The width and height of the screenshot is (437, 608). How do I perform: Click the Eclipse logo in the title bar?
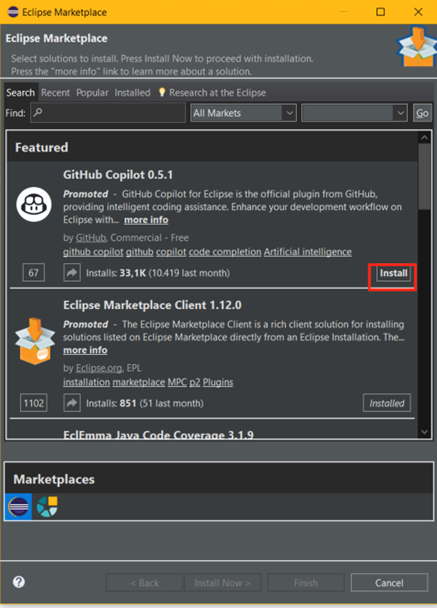pyautogui.click(x=13, y=12)
